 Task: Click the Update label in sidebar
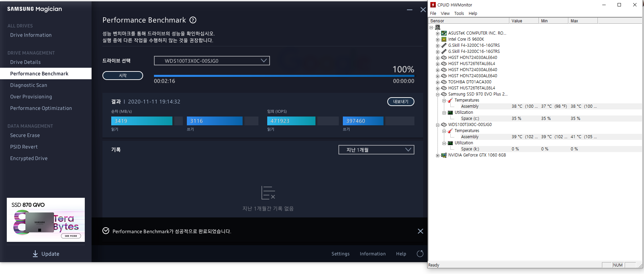[50, 254]
